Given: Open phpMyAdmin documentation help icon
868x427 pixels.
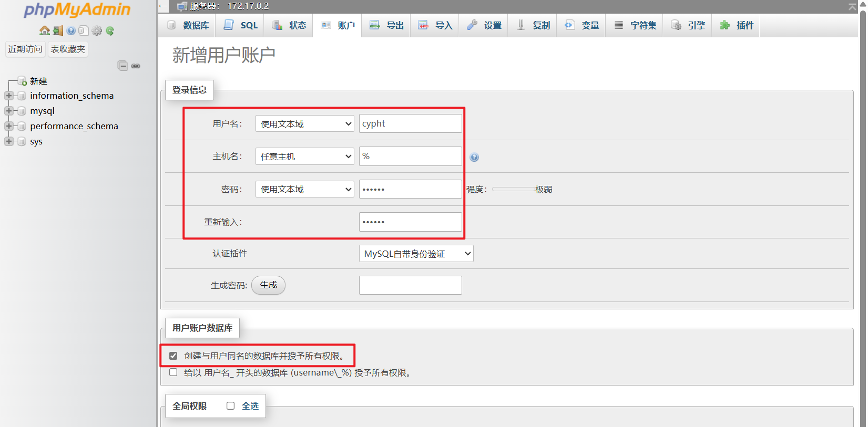Looking at the screenshot, I should pyautogui.click(x=71, y=31).
